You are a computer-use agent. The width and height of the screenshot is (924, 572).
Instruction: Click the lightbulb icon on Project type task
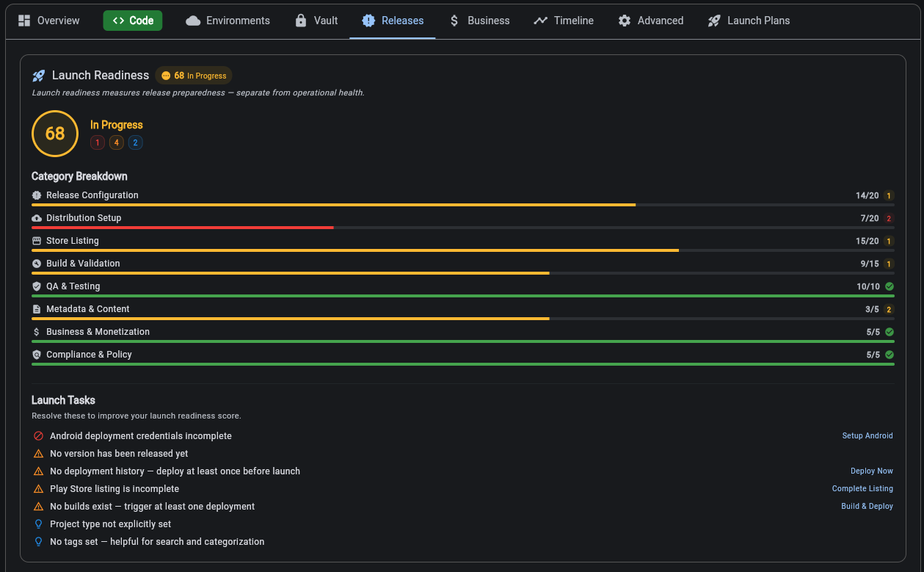tap(38, 524)
